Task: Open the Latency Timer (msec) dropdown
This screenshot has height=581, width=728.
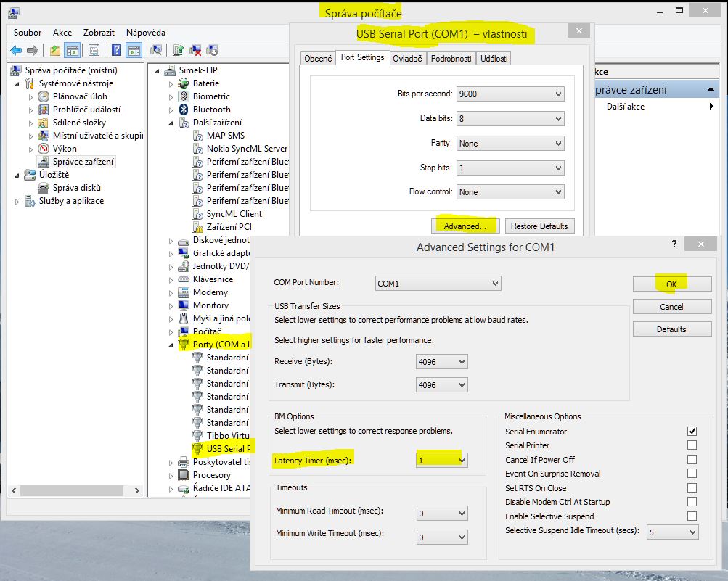Action: (442, 460)
